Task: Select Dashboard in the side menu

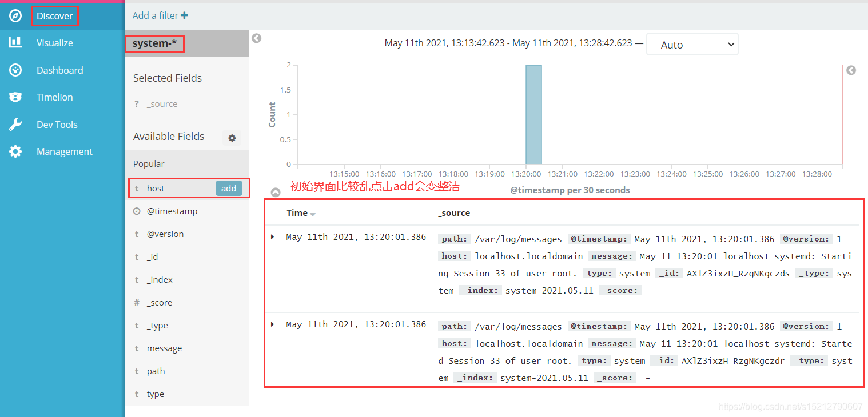Action: [x=60, y=70]
